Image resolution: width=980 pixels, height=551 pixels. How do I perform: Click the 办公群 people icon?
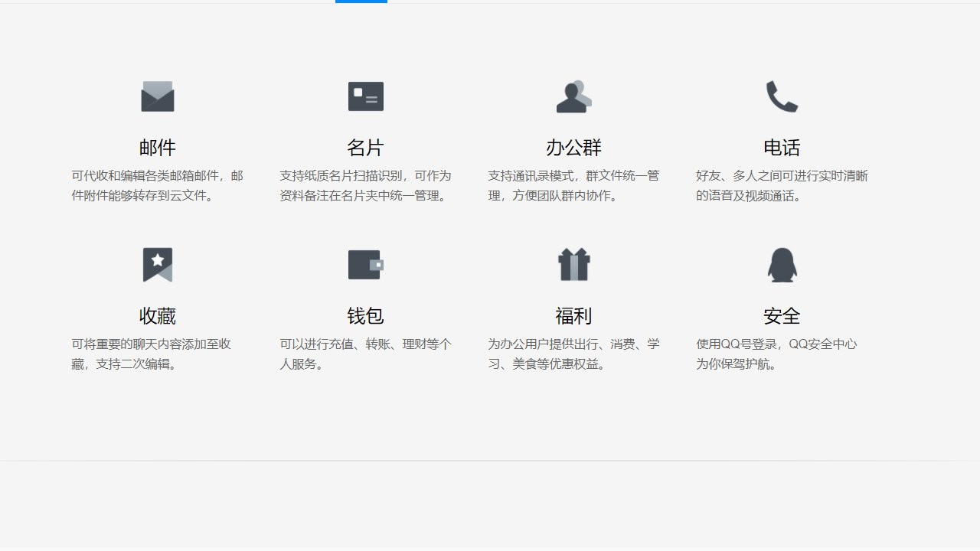tap(573, 96)
